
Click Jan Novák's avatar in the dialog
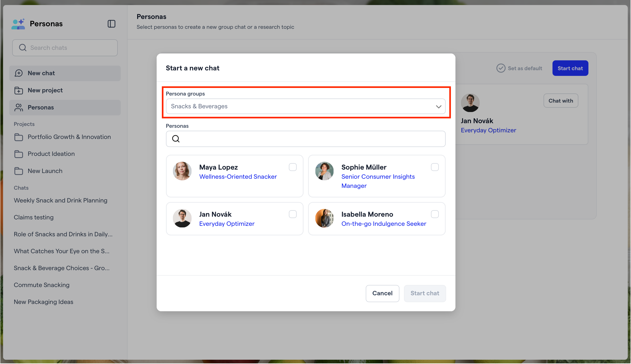click(x=182, y=218)
